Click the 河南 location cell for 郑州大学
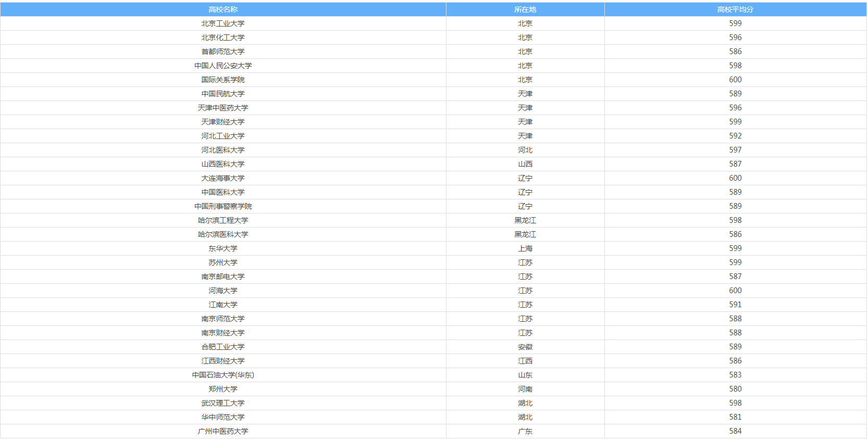 coord(525,389)
